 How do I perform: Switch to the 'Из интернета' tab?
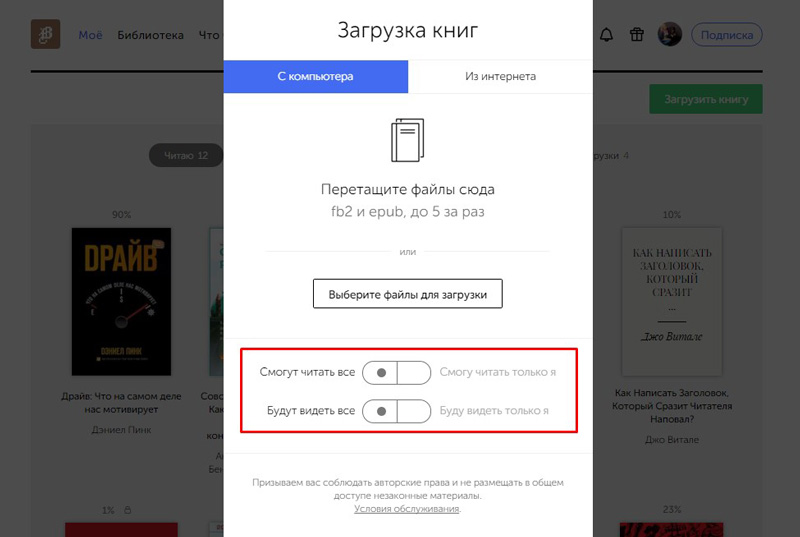[500, 76]
